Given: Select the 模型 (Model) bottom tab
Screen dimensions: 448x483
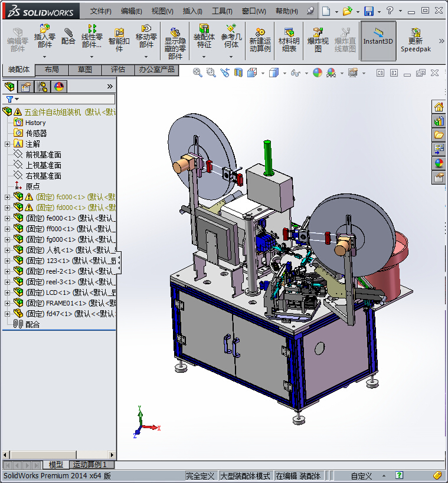Looking at the screenshot, I should [x=56, y=464].
